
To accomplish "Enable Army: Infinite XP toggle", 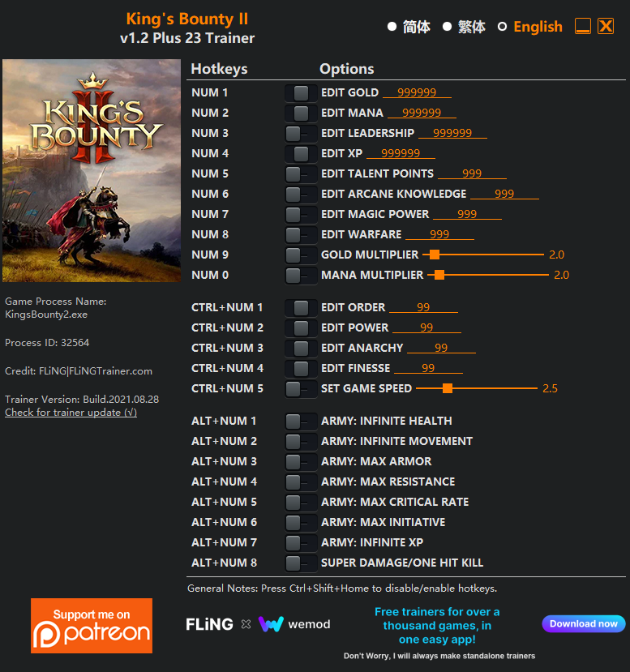I will point(301,542).
